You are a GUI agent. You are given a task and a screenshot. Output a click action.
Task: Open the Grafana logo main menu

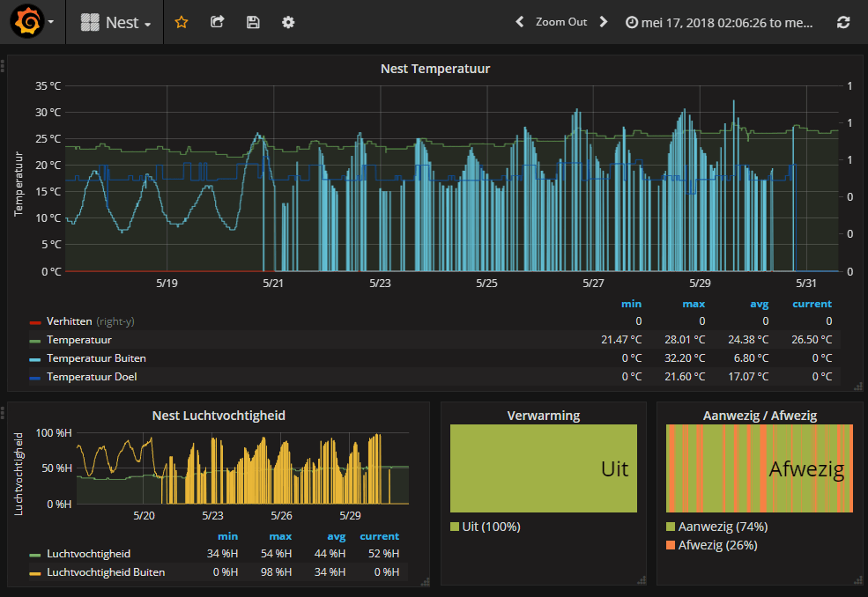33,22
